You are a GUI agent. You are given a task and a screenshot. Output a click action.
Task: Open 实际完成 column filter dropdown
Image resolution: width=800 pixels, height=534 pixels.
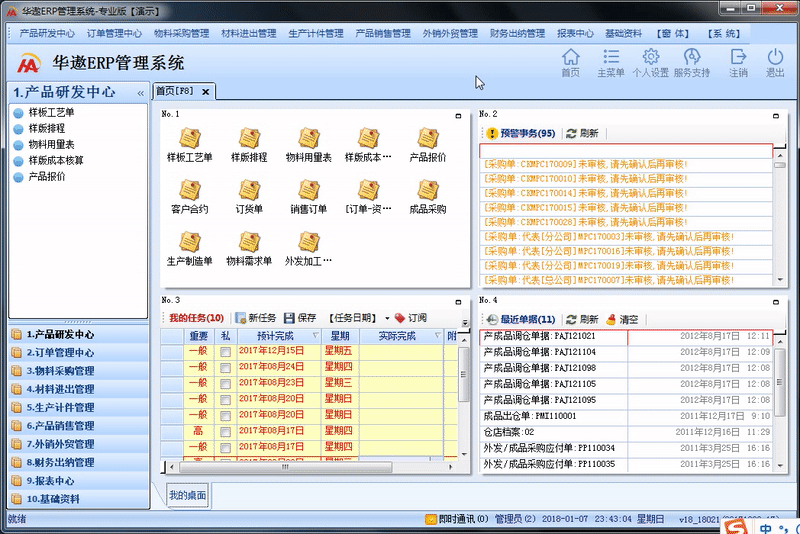pyautogui.click(x=437, y=336)
